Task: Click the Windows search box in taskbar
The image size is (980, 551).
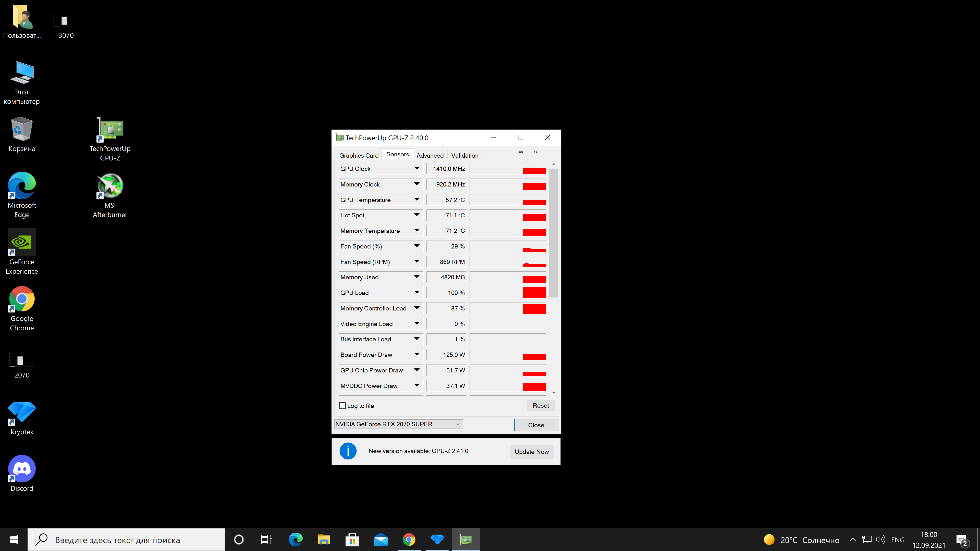Action: (x=126, y=540)
